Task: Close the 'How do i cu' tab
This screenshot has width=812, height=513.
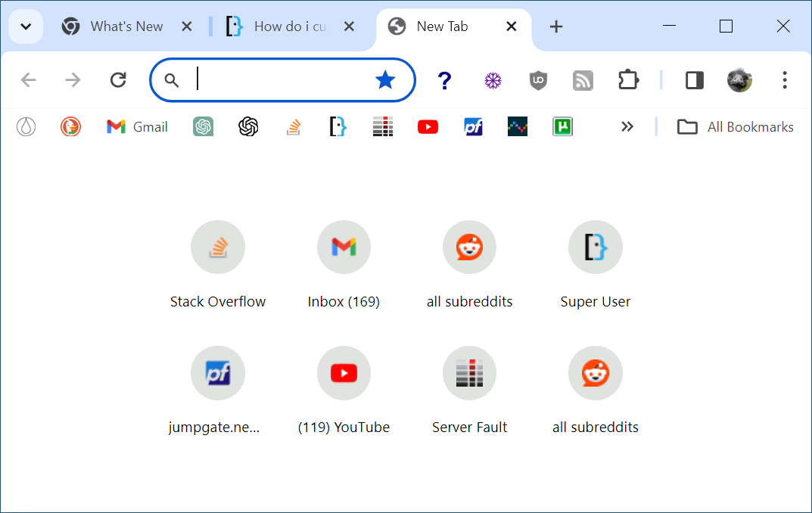Action: 350,26
